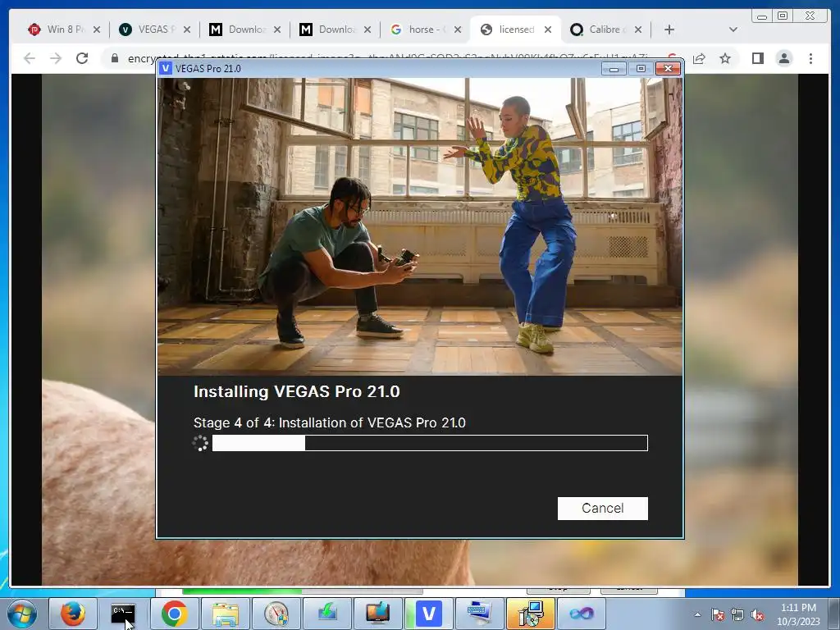Click the Installing VEGAS Pro 21.0 heading
The image size is (840, 630).
(297, 391)
